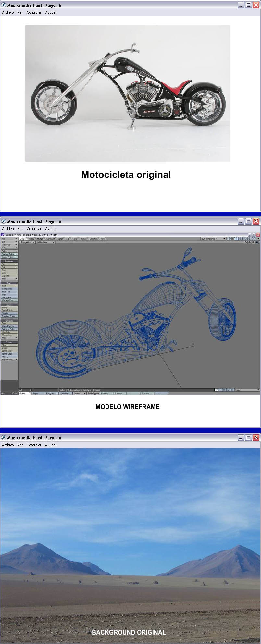Open Statistics panel from bottom bar

[x=120, y=393]
